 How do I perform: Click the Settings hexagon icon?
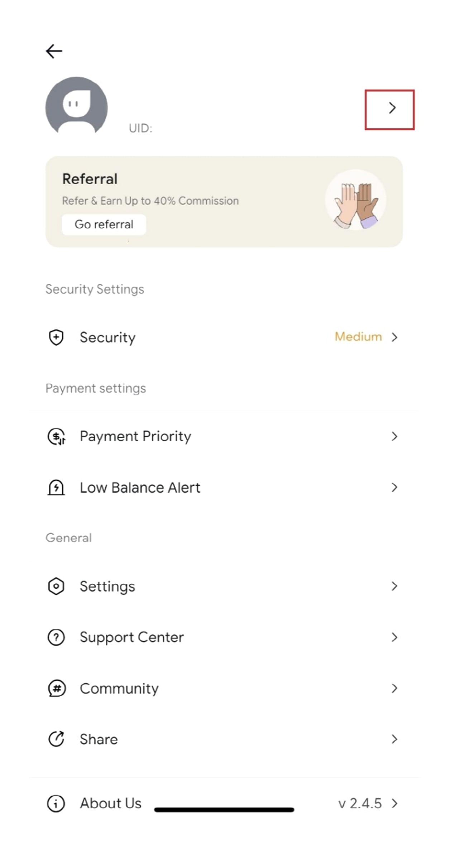(56, 586)
